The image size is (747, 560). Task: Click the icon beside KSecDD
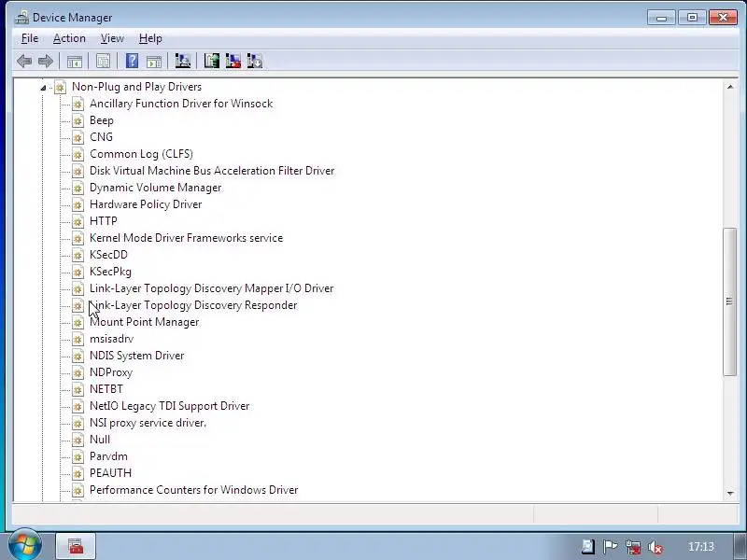78,255
